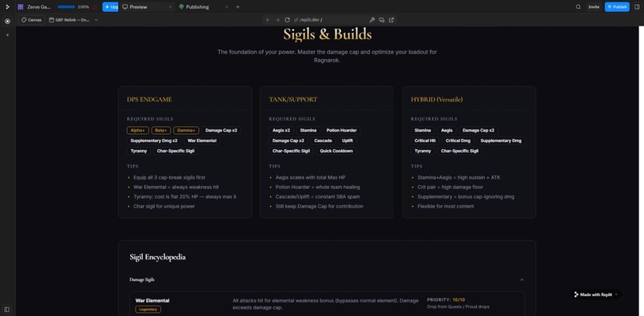Click the Stamina tag in Tank/Support card
Viewport: 644px width, 316px height.
click(x=308, y=130)
